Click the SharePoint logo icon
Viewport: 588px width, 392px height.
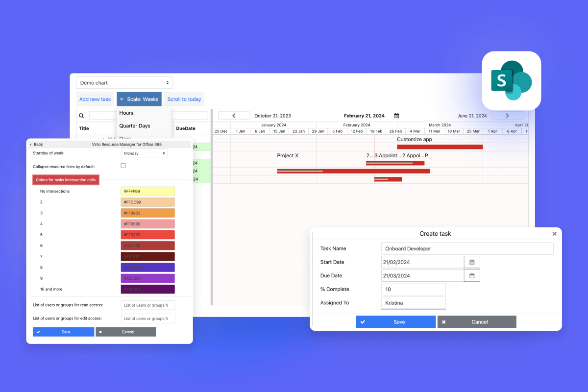click(x=512, y=81)
